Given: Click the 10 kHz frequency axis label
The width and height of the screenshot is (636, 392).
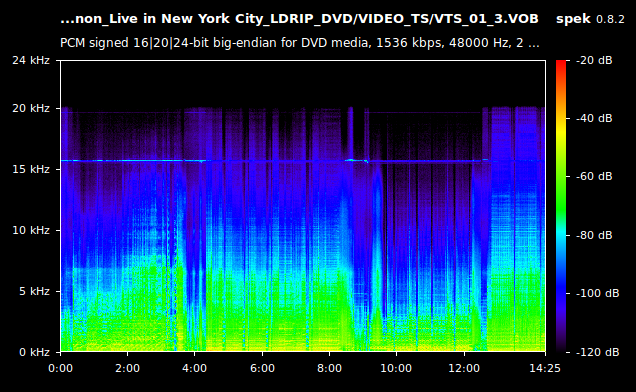Looking at the screenshot, I should pyautogui.click(x=31, y=230).
